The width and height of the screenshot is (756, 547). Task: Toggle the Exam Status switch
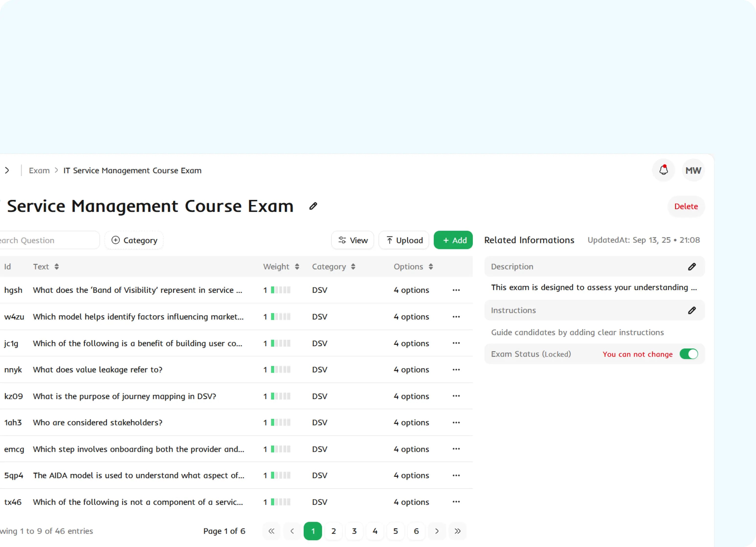coord(688,354)
